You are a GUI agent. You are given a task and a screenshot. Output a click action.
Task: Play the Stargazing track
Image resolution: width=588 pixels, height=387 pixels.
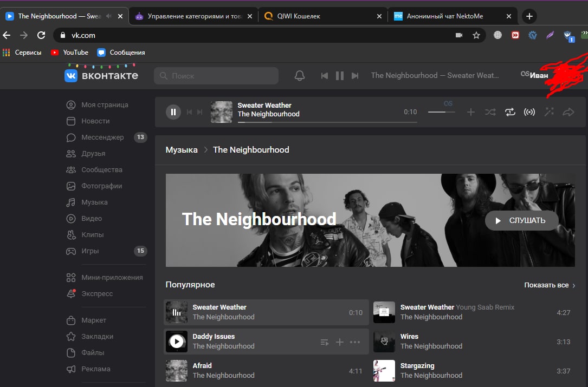coord(384,371)
